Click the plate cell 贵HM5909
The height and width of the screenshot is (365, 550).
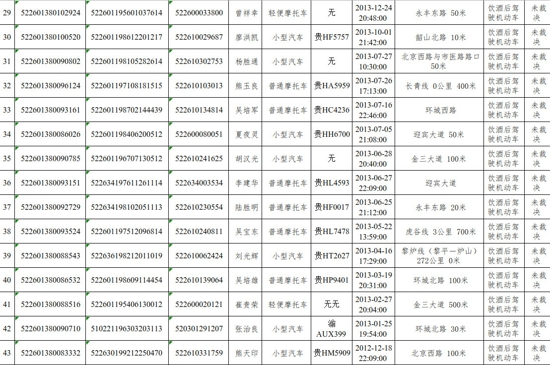pyautogui.click(x=331, y=353)
